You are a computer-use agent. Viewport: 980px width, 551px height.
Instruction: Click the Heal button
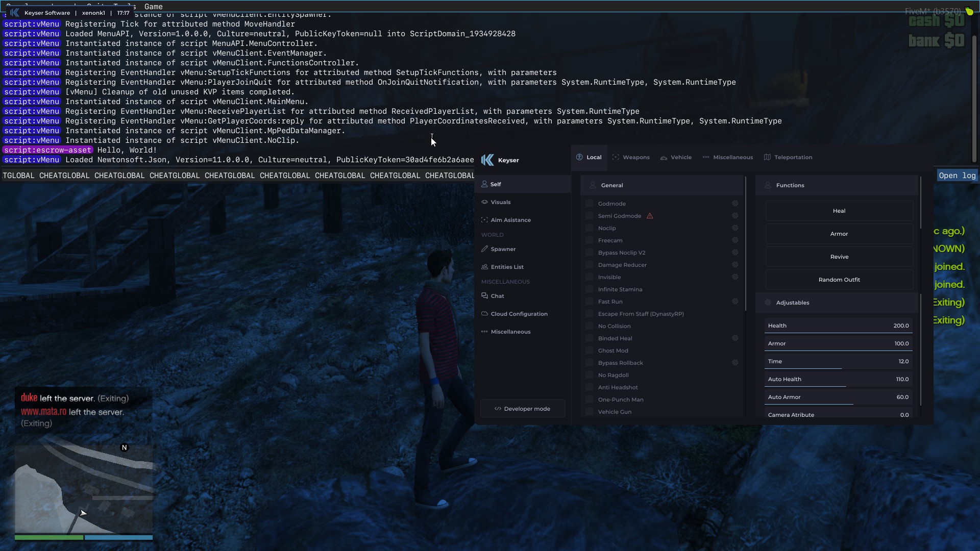click(x=839, y=211)
